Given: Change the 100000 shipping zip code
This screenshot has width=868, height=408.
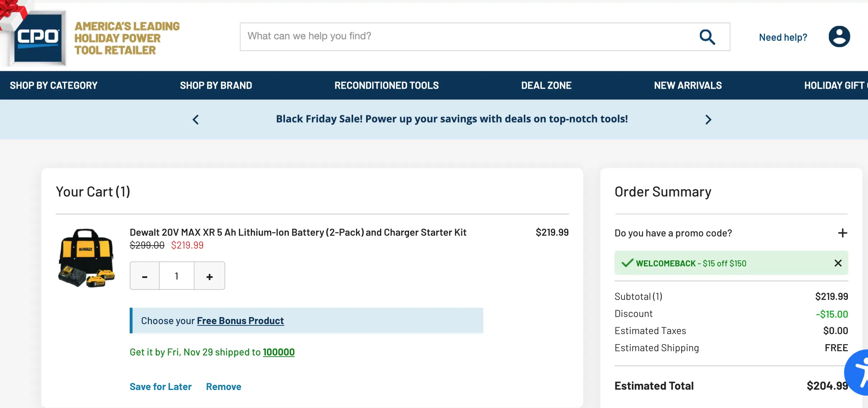Looking at the screenshot, I should (279, 352).
